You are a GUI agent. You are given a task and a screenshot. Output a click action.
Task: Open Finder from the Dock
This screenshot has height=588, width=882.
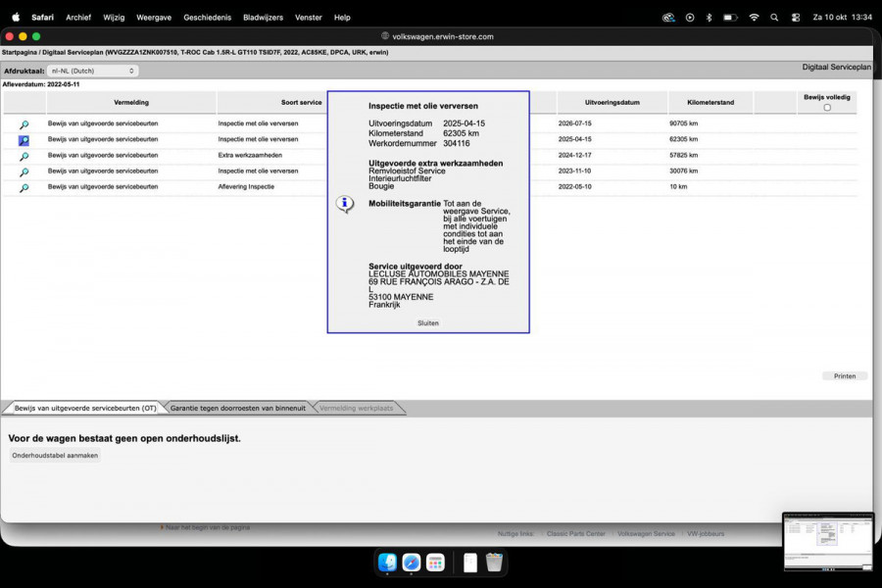(387, 562)
